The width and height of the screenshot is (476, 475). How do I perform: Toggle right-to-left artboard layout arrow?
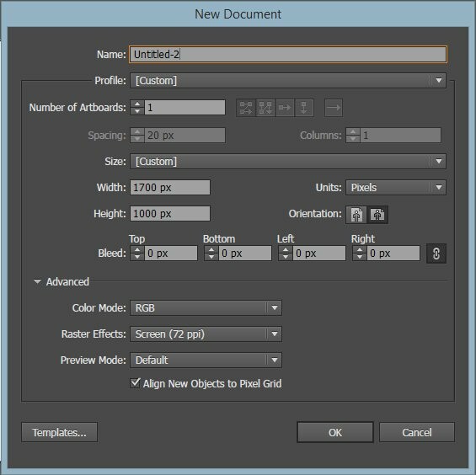click(334, 108)
